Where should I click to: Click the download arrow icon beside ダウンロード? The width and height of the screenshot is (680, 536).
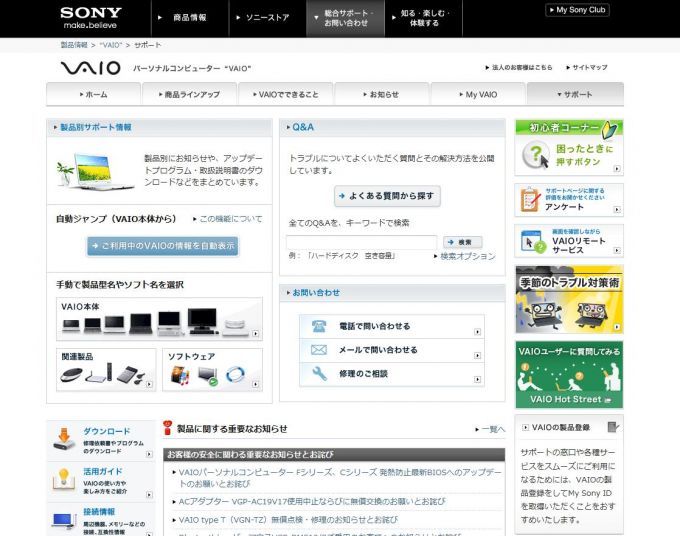coord(64,440)
